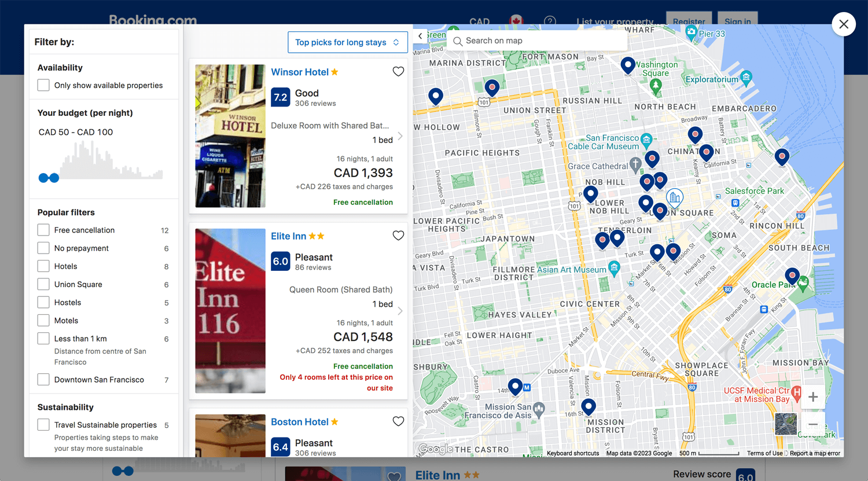Enable the Free cancellation filter
This screenshot has height=481, width=868.
(x=43, y=230)
